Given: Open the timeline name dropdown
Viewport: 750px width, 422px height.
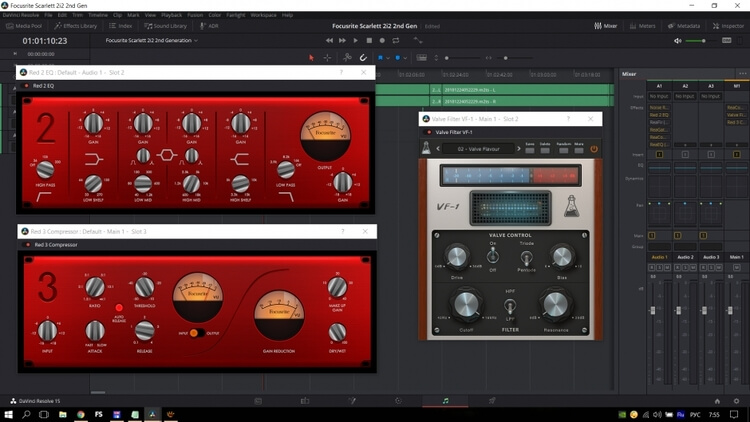Looking at the screenshot, I should 152,41.
